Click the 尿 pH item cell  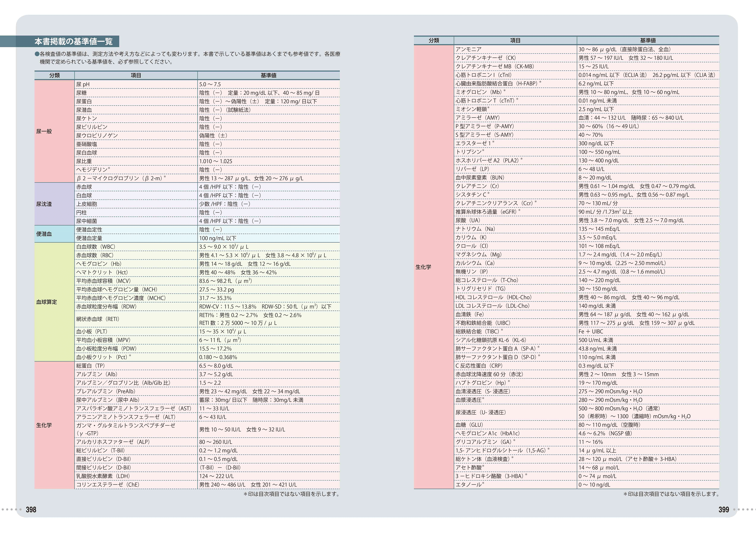[136, 84]
